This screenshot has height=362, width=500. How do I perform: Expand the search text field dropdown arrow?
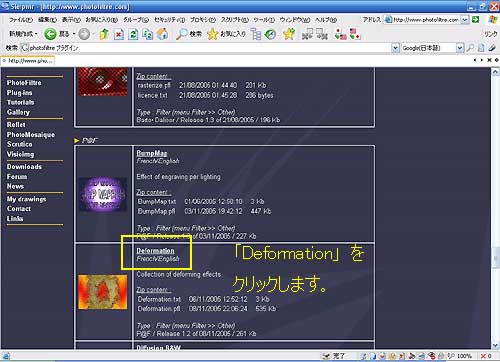pos(395,48)
